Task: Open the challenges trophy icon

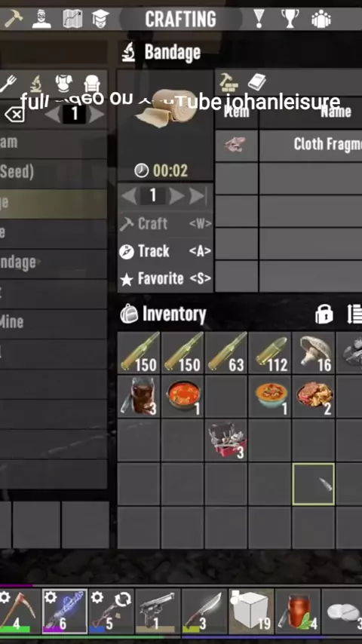Action: [x=290, y=19]
